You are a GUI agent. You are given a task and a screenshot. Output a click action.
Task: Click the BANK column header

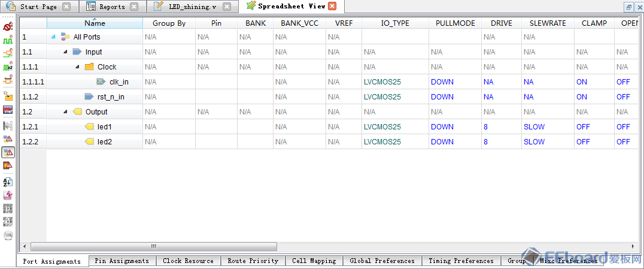[256, 23]
